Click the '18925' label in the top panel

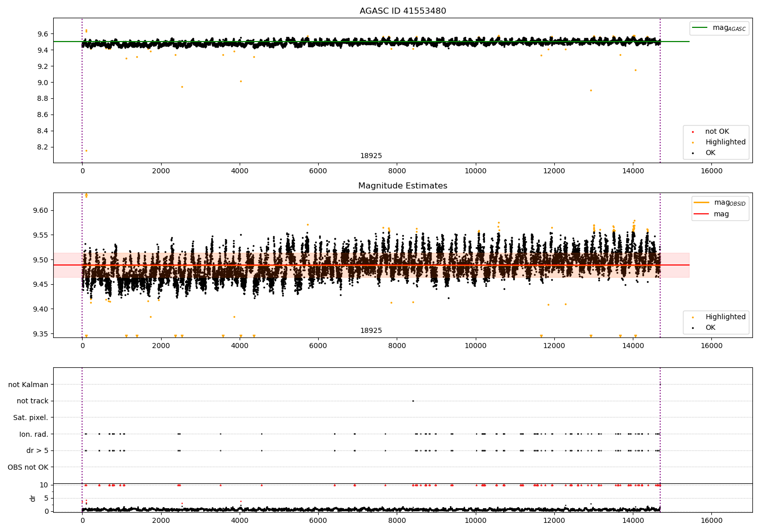371,156
